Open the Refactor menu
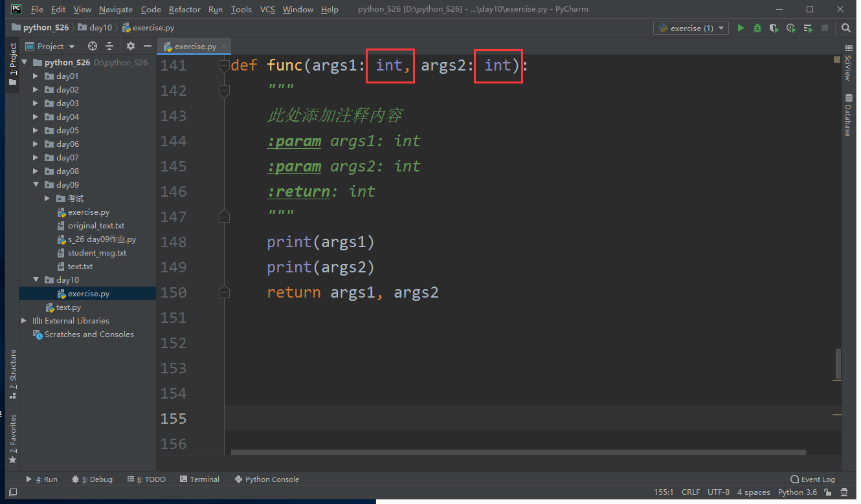The image size is (861, 504). [x=184, y=10]
